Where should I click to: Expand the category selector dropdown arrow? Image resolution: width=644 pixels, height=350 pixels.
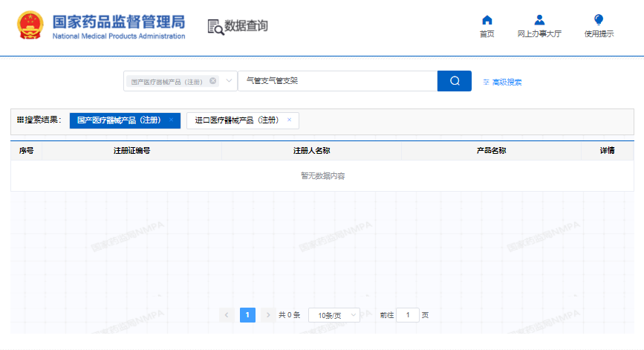point(229,81)
